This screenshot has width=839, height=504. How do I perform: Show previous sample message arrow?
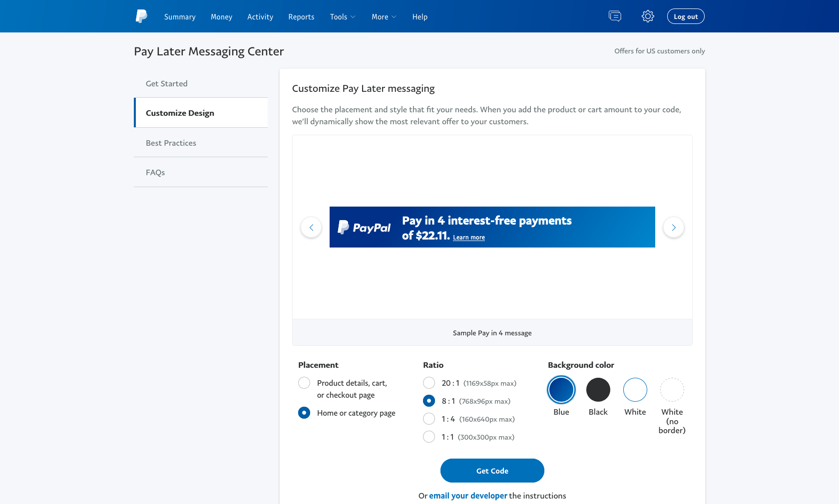(311, 228)
